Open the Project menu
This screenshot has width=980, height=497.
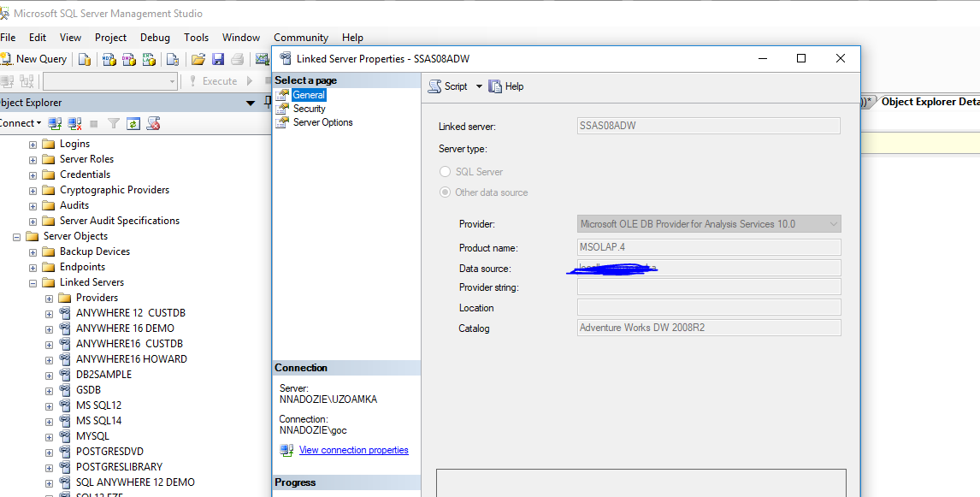tap(110, 38)
